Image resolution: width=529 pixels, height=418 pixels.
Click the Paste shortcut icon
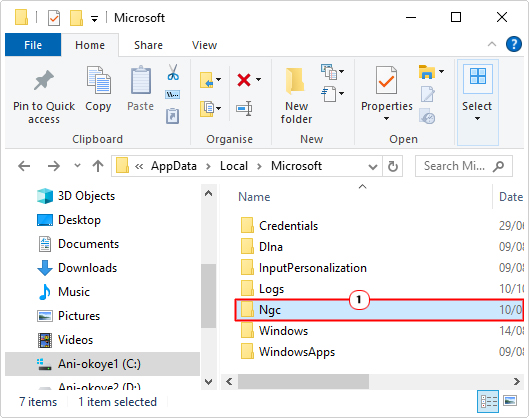click(x=172, y=116)
